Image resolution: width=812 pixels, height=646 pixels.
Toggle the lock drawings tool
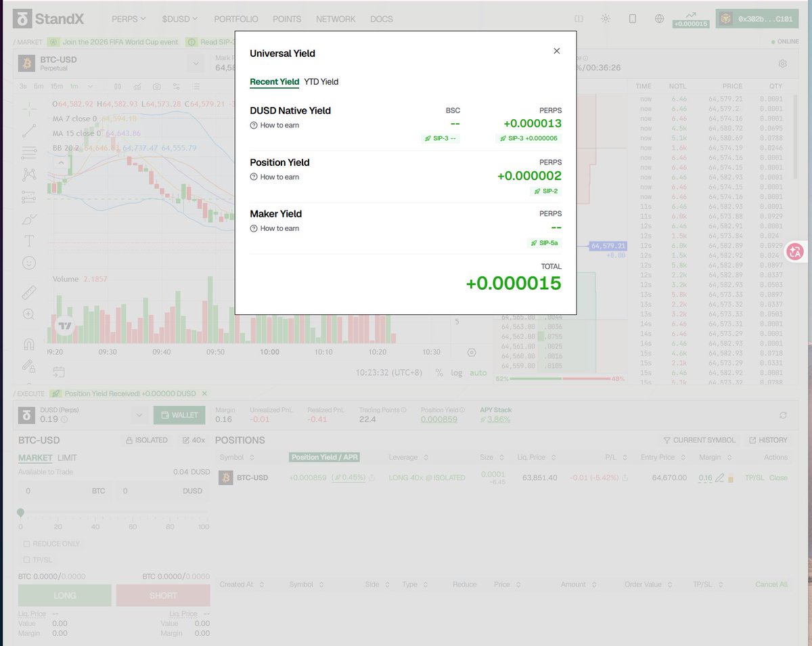pyautogui.click(x=29, y=366)
